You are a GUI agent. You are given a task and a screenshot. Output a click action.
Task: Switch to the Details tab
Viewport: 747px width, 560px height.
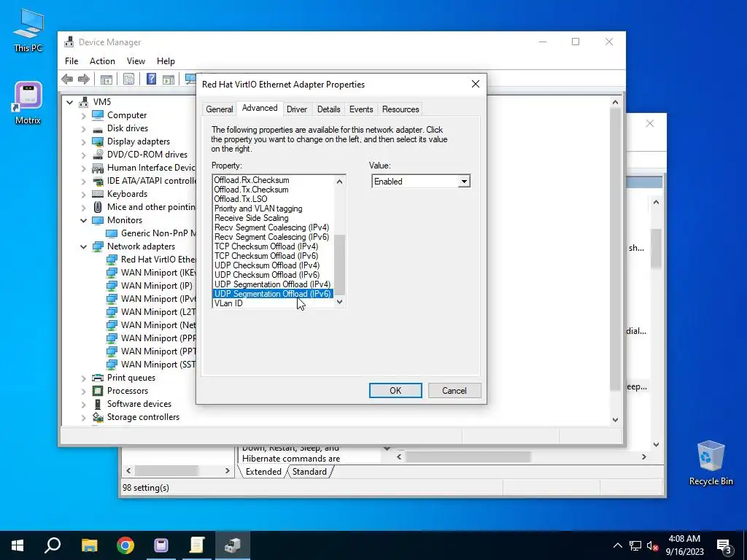pyautogui.click(x=329, y=109)
